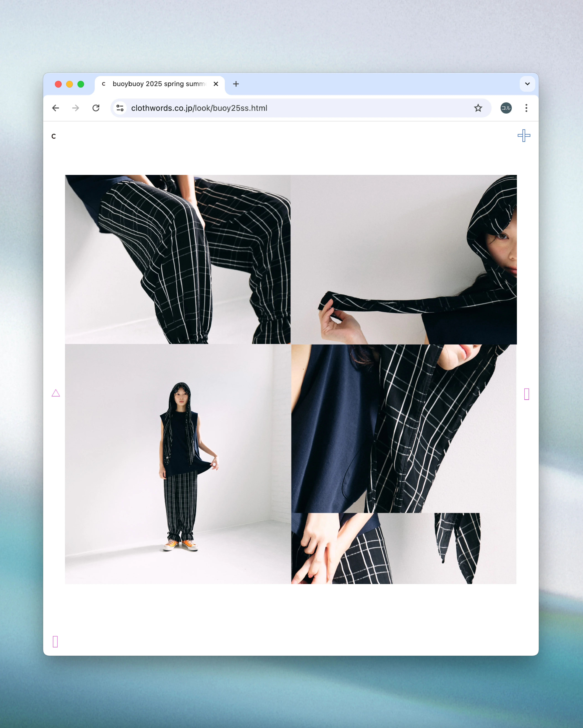Go back to the previous page
Image resolution: width=583 pixels, height=728 pixels.
point(56,108)
